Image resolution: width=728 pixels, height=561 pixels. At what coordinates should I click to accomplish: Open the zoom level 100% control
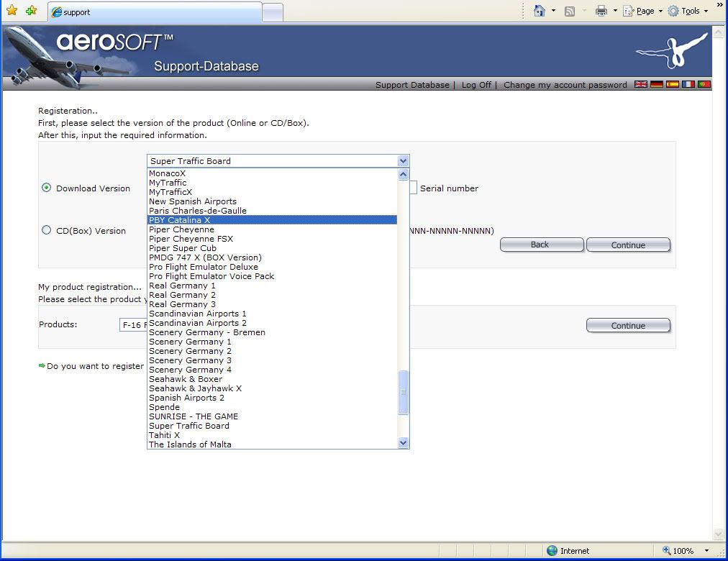tap(686, 551)
